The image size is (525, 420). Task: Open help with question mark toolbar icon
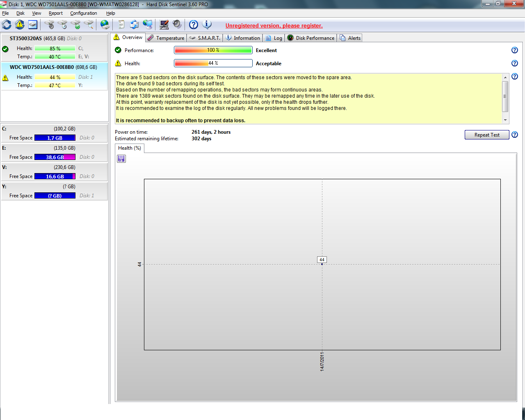point(194,25)
